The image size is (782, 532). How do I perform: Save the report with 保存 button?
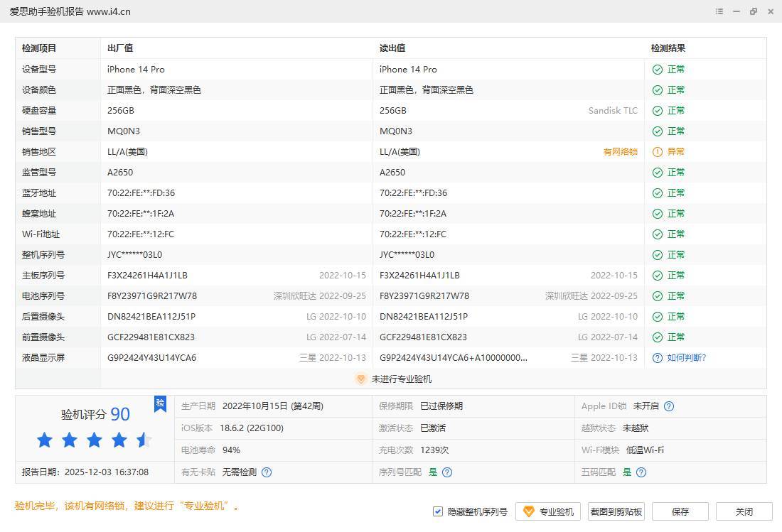pyautogui.click(x=680, y=511)
